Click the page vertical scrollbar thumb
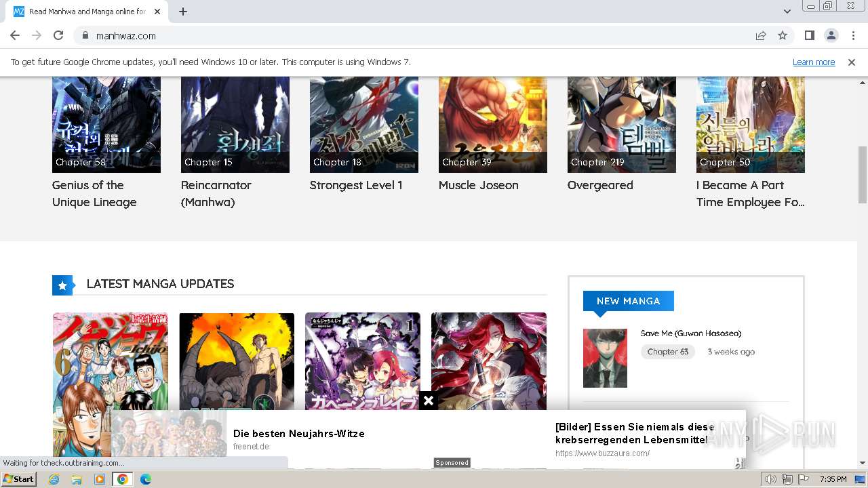This screenshot has width=868, height=488. (863, 175)
